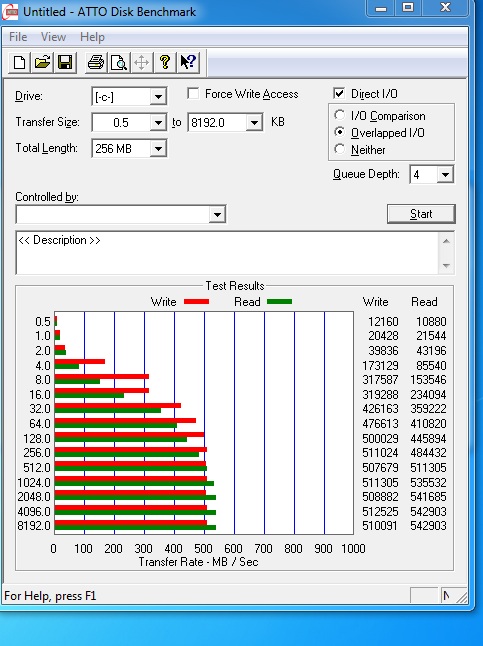Click the New document toolbar icon
483x646 pixels.
pos(19,63)
